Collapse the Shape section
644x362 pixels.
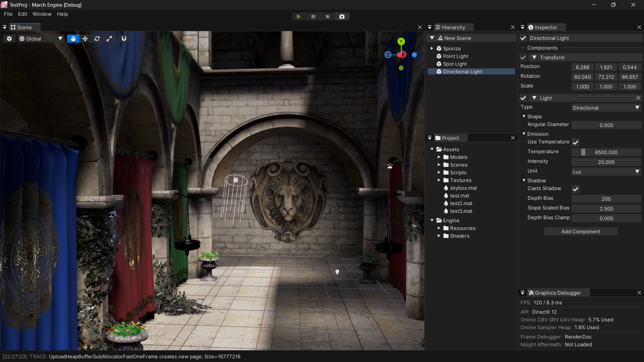[524, 116]
